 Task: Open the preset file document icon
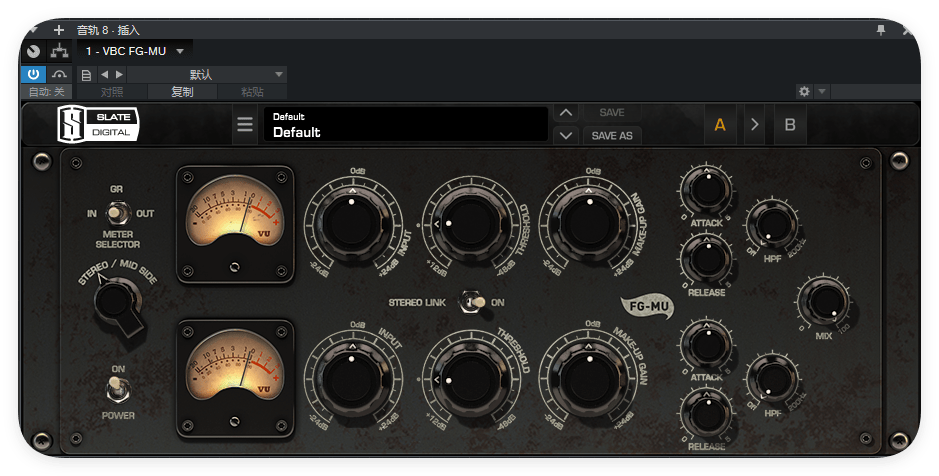coord(86,75)
